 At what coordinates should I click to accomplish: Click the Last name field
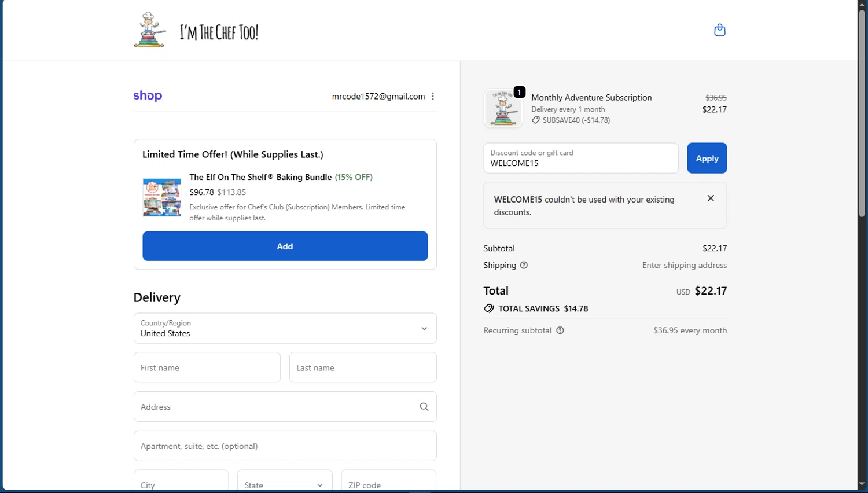pyautogui.click(x=363, y=367)
